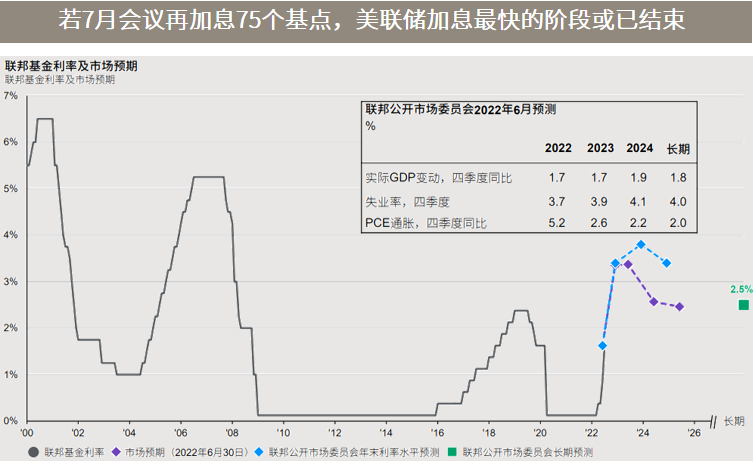Image resolution: width=753 pixels, height=461 pixels.
Task: Click the '24 x-axis label
Action: (643, 433)
